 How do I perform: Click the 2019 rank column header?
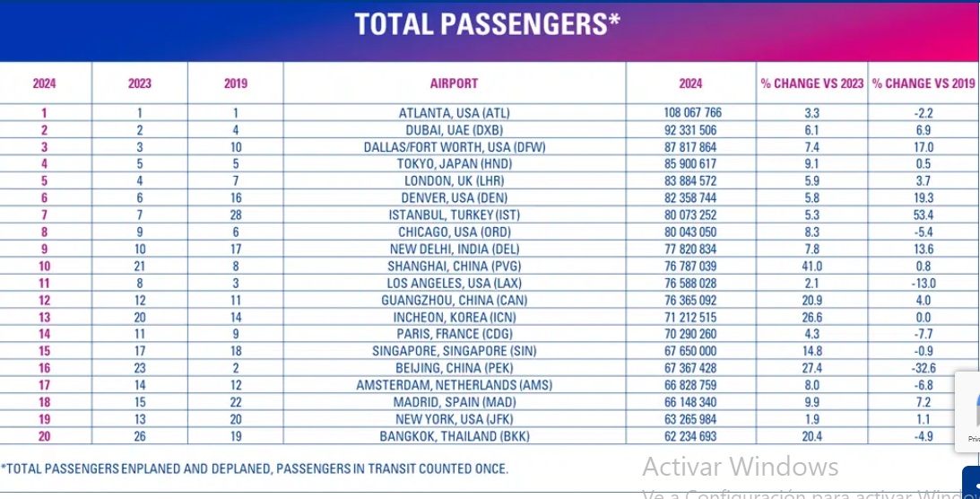pos(236,83)
